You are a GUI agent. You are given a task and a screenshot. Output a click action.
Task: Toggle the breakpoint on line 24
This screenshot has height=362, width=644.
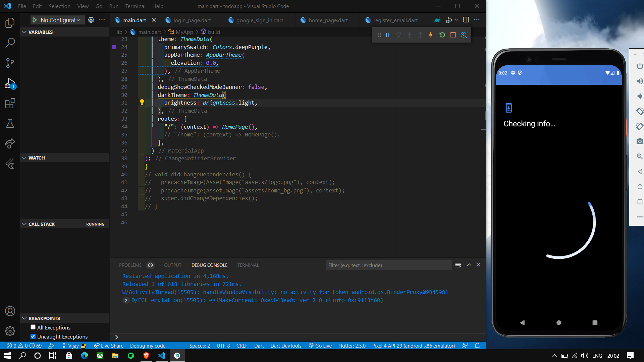click(x=114, y=47)
